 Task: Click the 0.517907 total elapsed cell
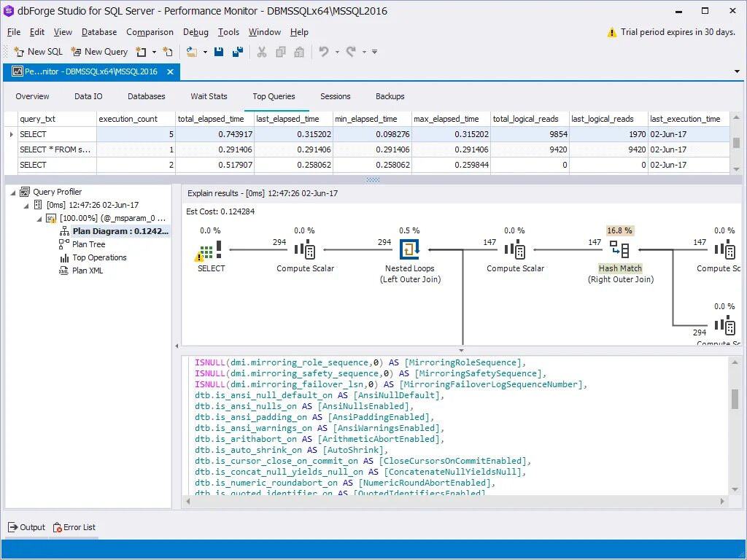point(215,165)
